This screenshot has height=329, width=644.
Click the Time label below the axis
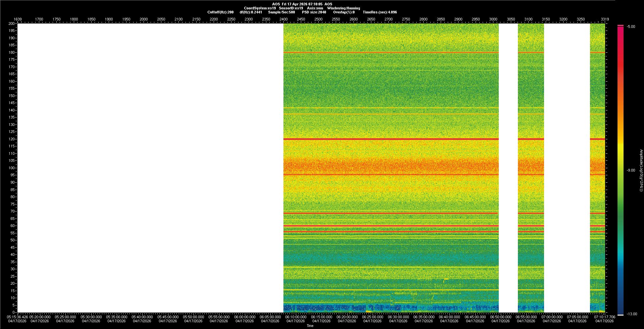pyautogui.click(x=310, y=326)
